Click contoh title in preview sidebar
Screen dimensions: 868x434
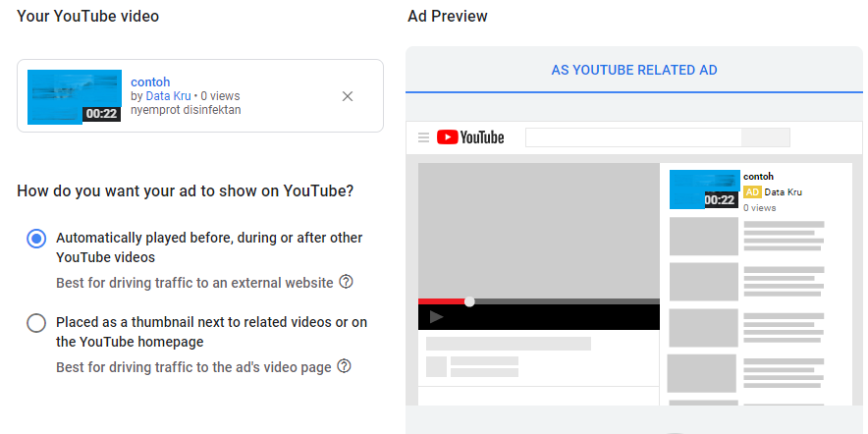tap(758, 177)
